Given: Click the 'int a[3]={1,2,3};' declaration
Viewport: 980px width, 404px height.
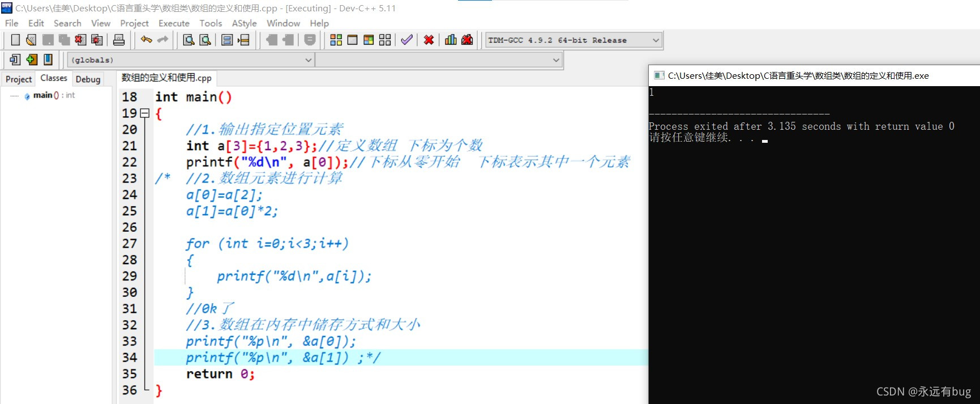Looking at the screenshot, I should pyautogui.click(x=251, y=146).
